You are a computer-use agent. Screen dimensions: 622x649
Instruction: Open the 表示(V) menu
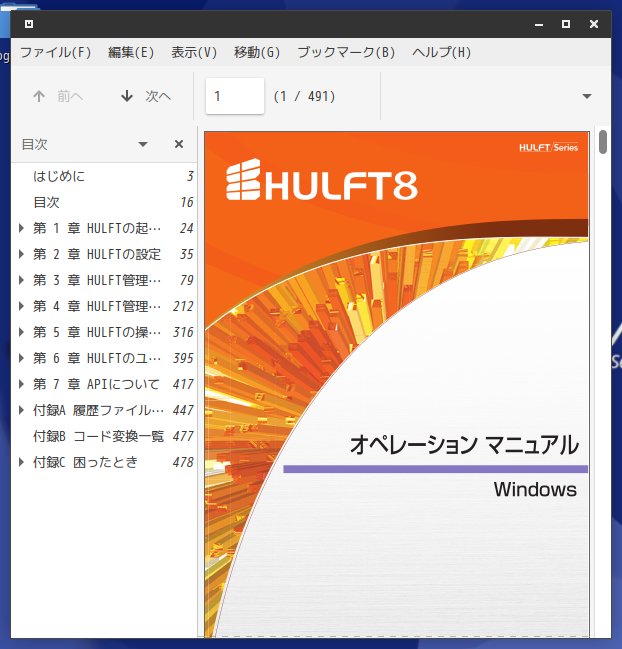click(194, 52)
